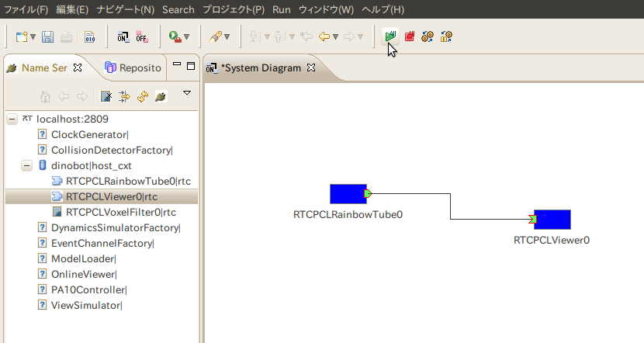644x343 pixels.
Task: Collapse the localhost:2809 tree node
Action: (x=12, y=120)
